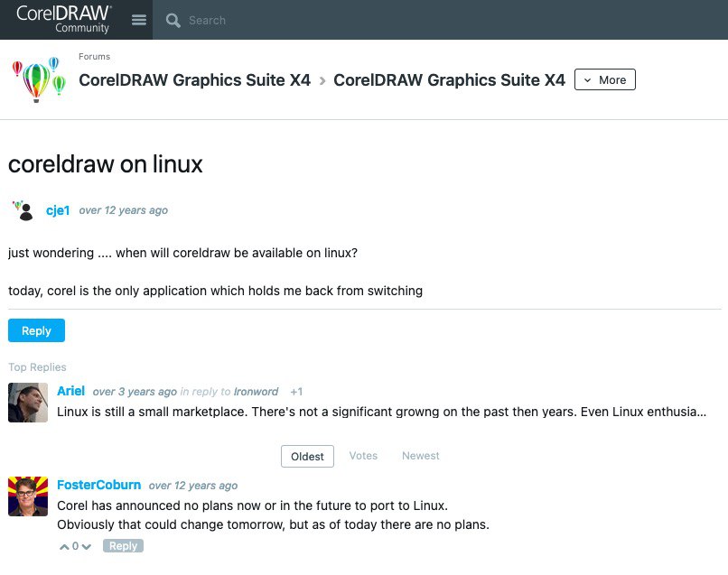The image size is (728, 575).
Task: Reply to FosterCoburn's comment
Action: (123, 546)
